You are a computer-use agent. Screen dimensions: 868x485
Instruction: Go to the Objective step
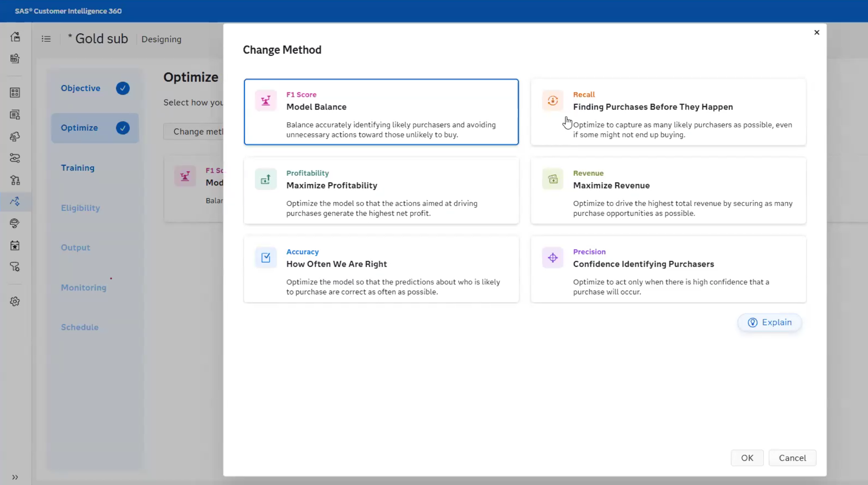pos(80,88)
